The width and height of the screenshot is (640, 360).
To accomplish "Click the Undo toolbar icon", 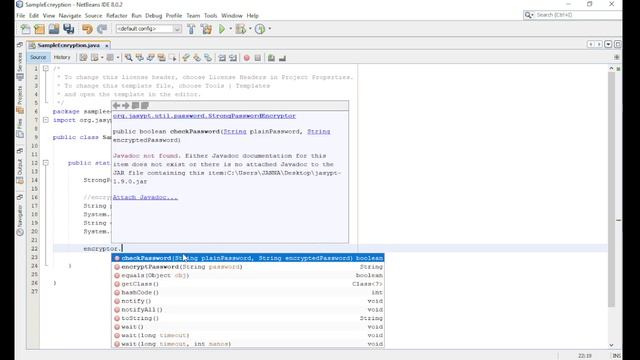I will pyautogui.click(x=87, y=29).
